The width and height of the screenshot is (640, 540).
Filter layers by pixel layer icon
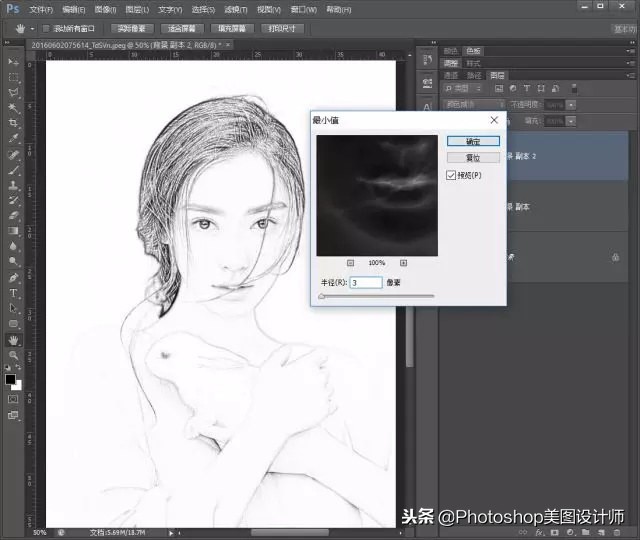499,88
